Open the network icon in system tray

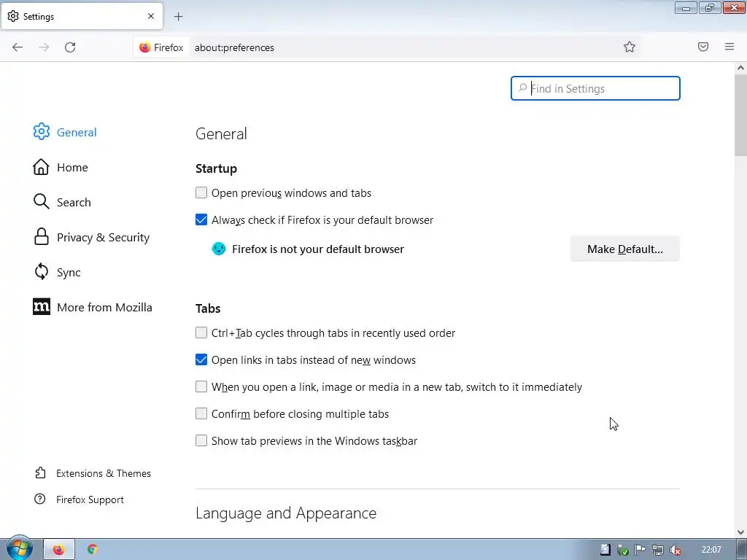[658, 550]
